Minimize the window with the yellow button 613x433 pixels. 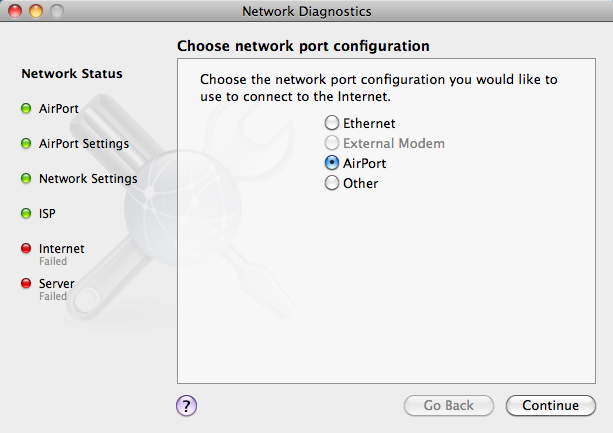(36, 11)
